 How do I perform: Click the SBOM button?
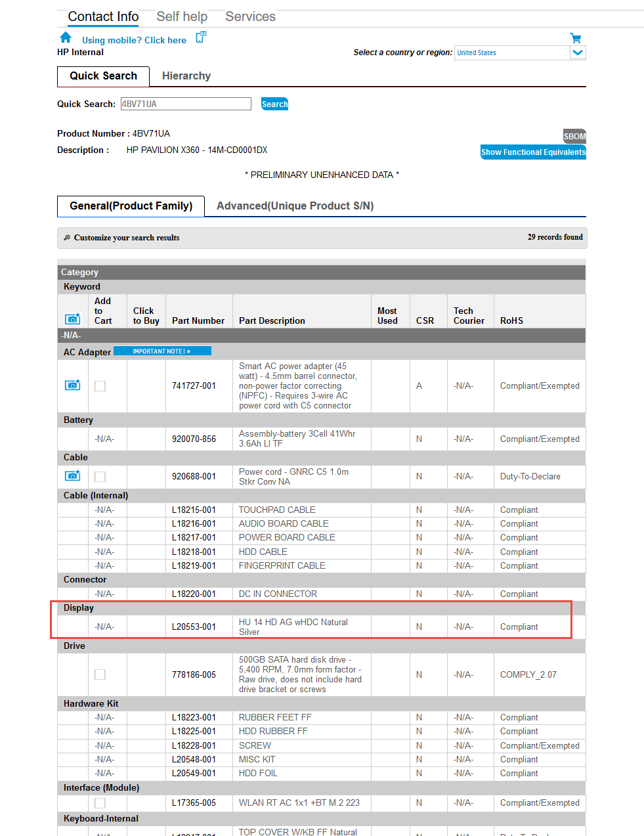point(574,137)
